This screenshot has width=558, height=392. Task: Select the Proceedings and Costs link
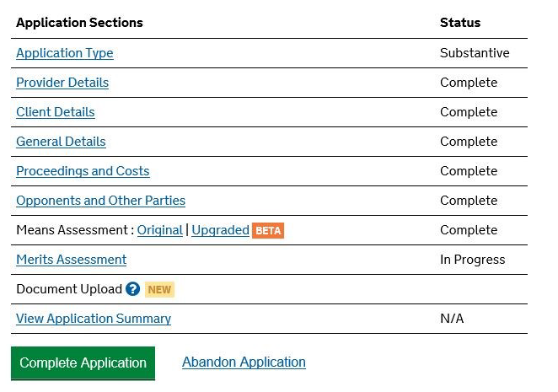point(83,171)
